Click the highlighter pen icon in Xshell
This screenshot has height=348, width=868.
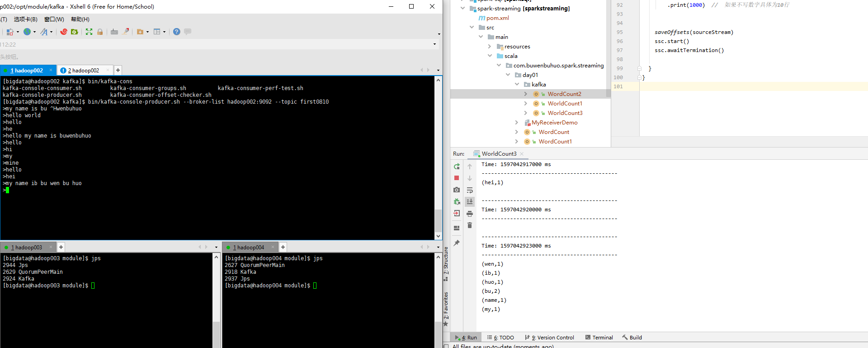pyautogui.click(x=126, y=32)
